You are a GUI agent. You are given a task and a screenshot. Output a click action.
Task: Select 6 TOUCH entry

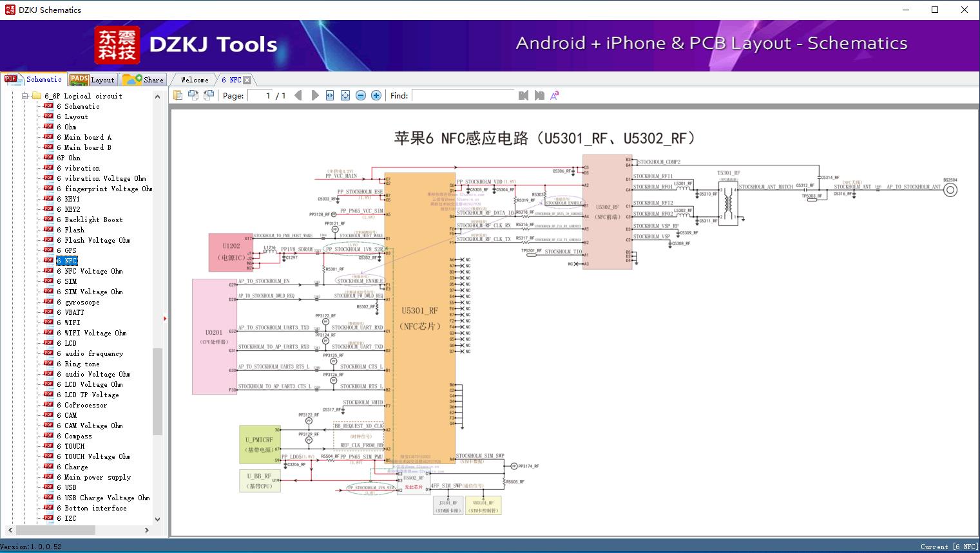tap(70, 446)
